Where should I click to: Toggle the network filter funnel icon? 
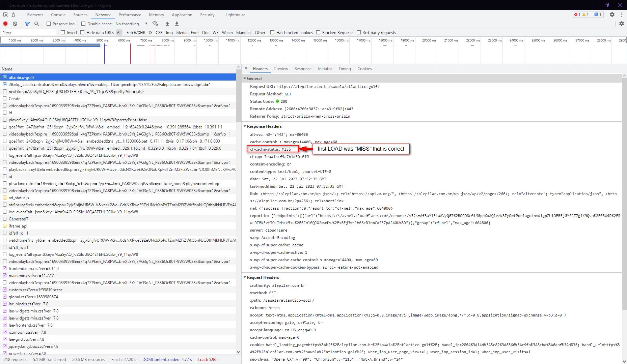pos(27,24)
